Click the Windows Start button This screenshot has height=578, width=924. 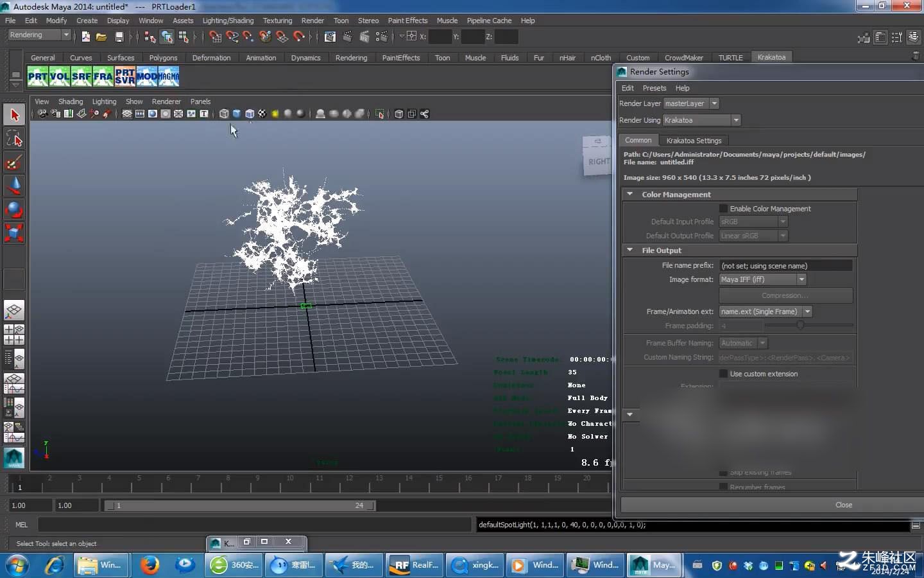(17, 565)
